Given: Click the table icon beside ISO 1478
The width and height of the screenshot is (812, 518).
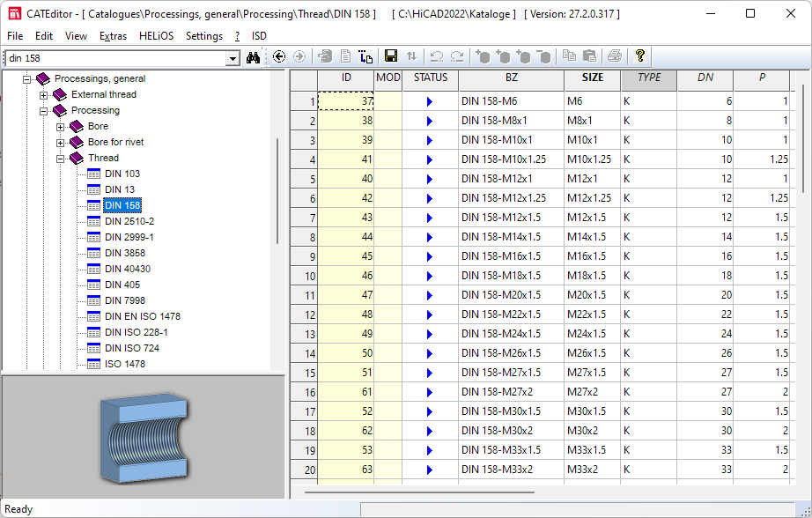Looking at the screenshot, I should (x=93, y=364).
